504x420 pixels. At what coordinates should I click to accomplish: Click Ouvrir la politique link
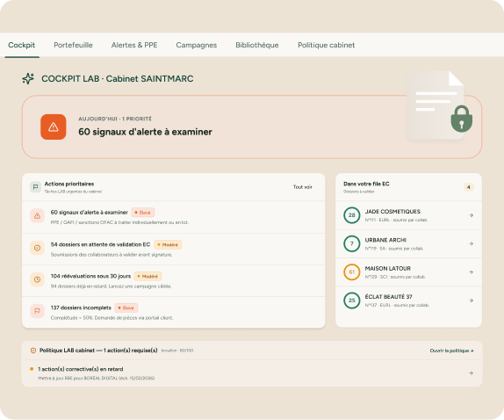(451, 351)
